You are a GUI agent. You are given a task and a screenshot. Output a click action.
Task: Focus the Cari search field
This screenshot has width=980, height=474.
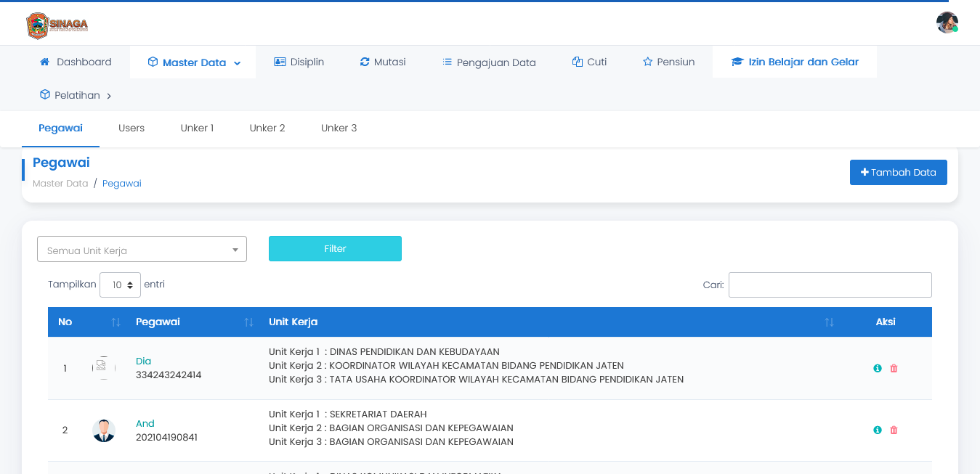[x=830, y=285]
